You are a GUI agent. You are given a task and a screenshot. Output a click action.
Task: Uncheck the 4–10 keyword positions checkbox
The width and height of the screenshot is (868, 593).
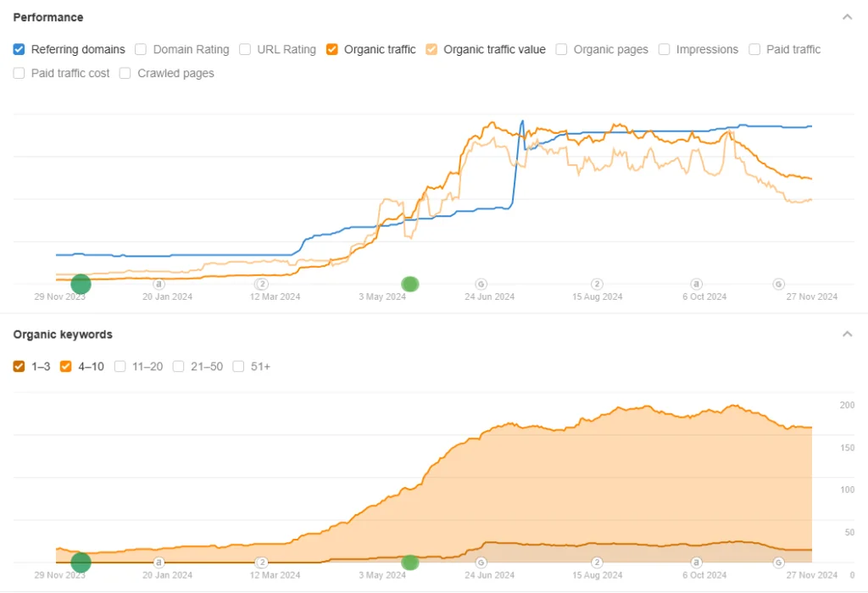click(66, 366)
